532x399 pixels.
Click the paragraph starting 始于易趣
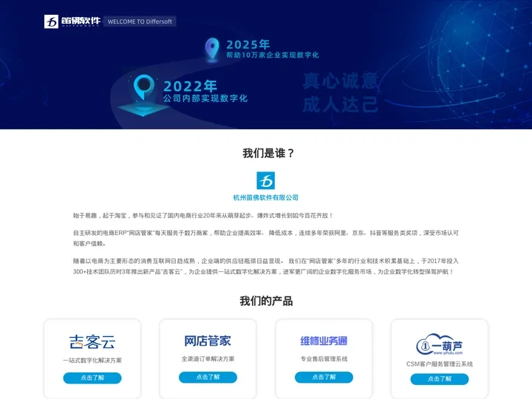tap(203, 216)
